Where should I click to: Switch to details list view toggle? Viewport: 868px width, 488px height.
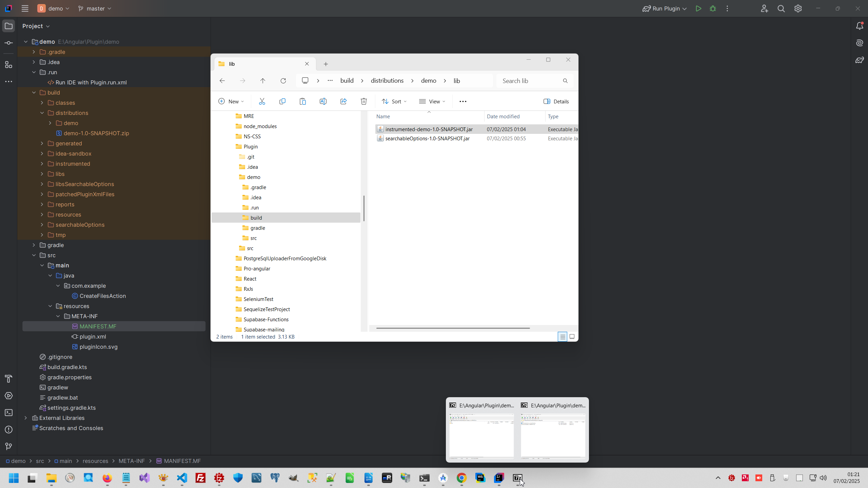pyautogui.click(x=562, y=337)
